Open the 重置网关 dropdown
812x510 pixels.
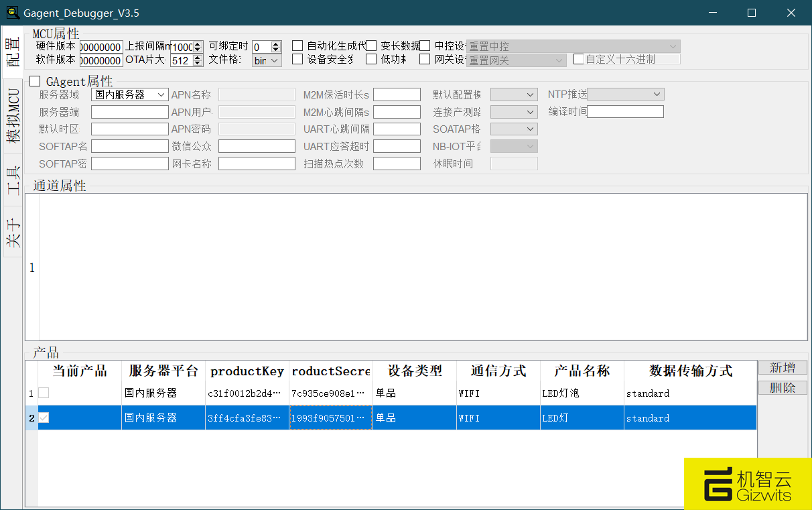[x=517, y=60]
